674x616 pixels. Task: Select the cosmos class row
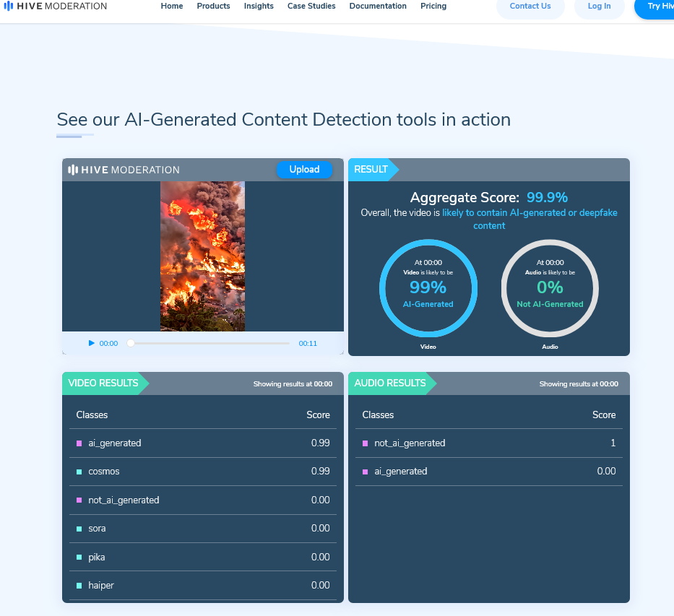[202, 472]
